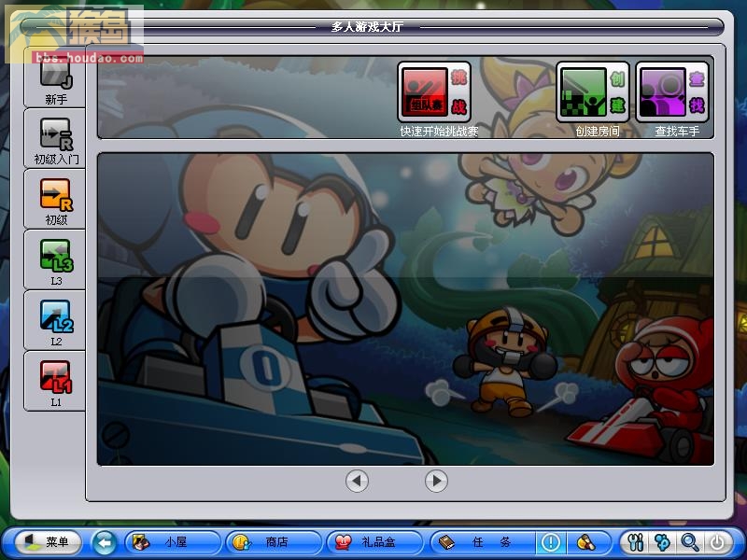
Task: Open the 菜单 menu button
Action: 49,542
